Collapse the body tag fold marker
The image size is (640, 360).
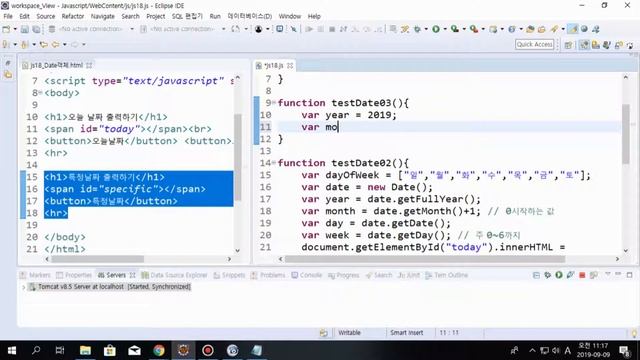40,93
